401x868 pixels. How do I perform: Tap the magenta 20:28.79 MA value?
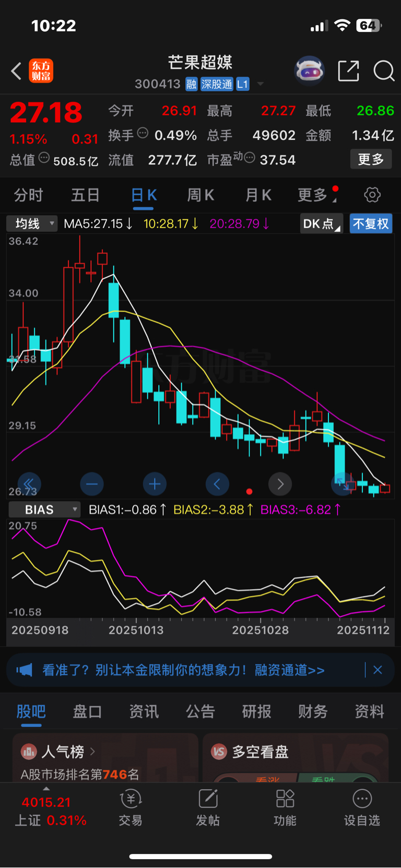click(x=239, y=224)
